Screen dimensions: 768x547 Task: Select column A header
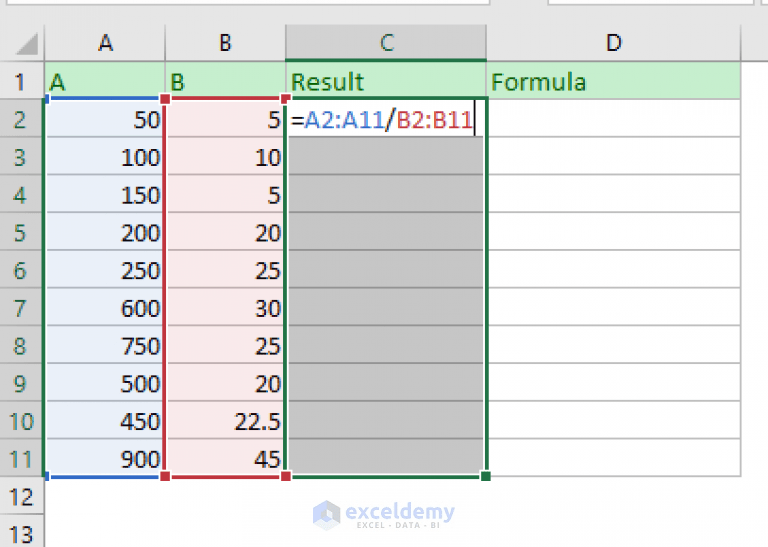pyautogui.click(x=105, y=43)
